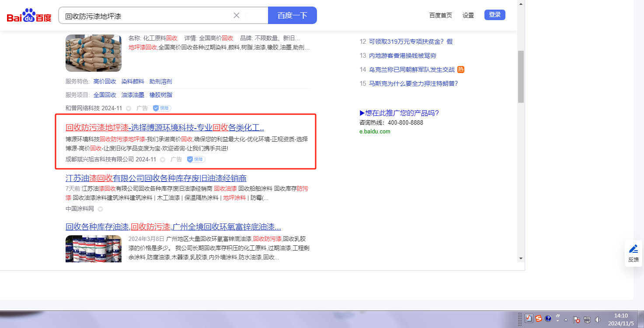Show hidden tray icons arrow

(x=566, y=319)
